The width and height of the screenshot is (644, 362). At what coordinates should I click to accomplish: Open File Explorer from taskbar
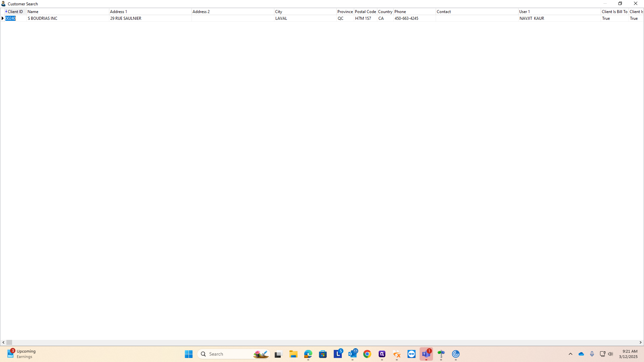pyautogui.click(x=293, y=354)
